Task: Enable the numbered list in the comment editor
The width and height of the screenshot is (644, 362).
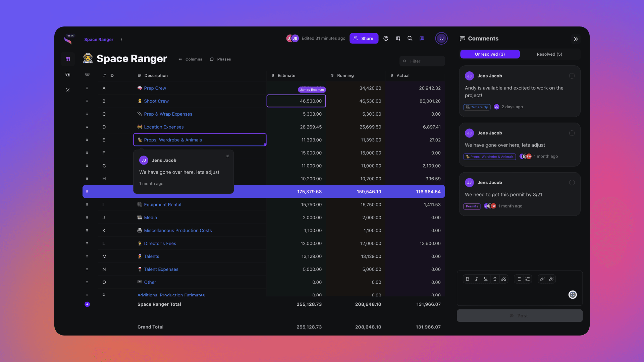Action: (x=527, y=279)
